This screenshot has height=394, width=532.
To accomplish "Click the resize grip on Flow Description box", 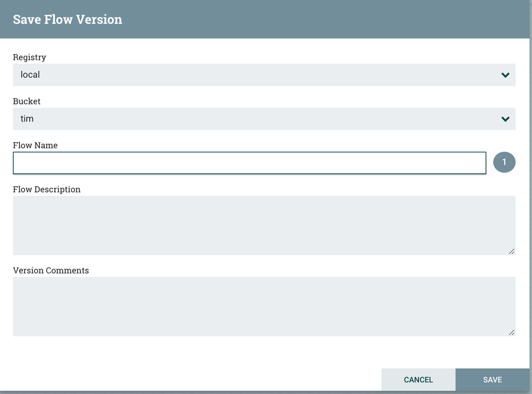I will tap(512, 251).
